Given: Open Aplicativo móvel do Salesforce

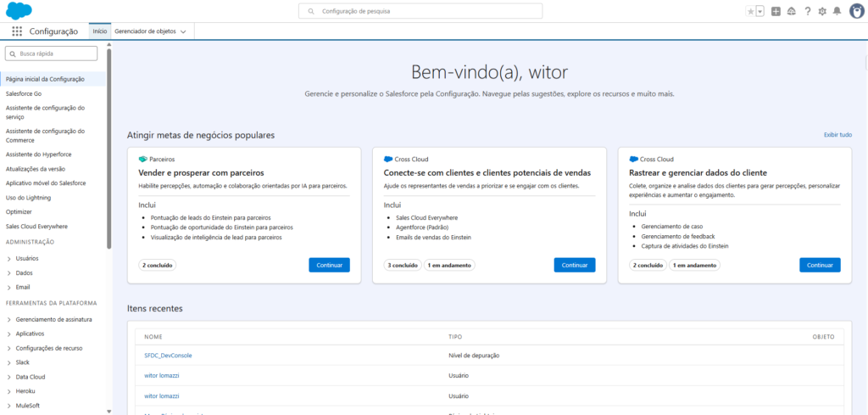Looking at the screenshot, I should tap(46, 182).
